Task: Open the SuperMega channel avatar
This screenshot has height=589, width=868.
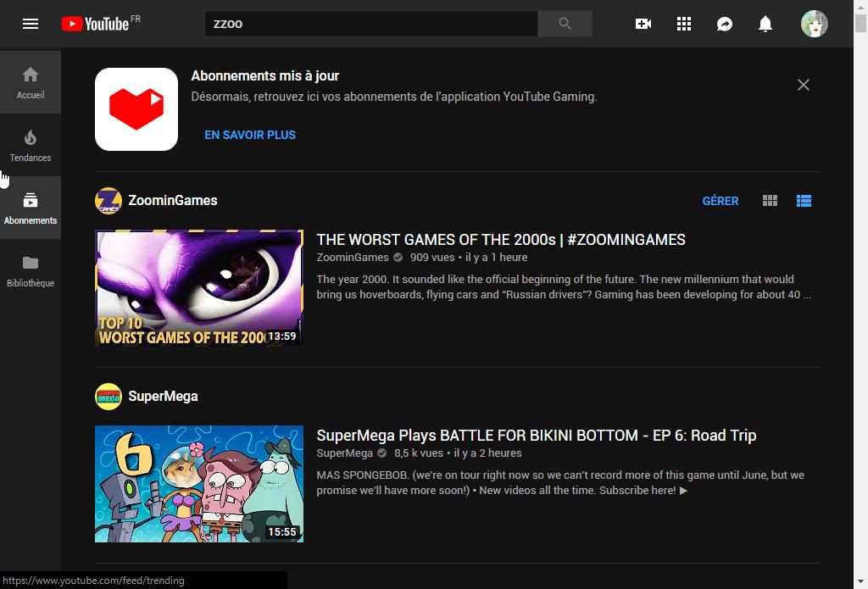Action: pyautogui.click(x=108, y=397)
